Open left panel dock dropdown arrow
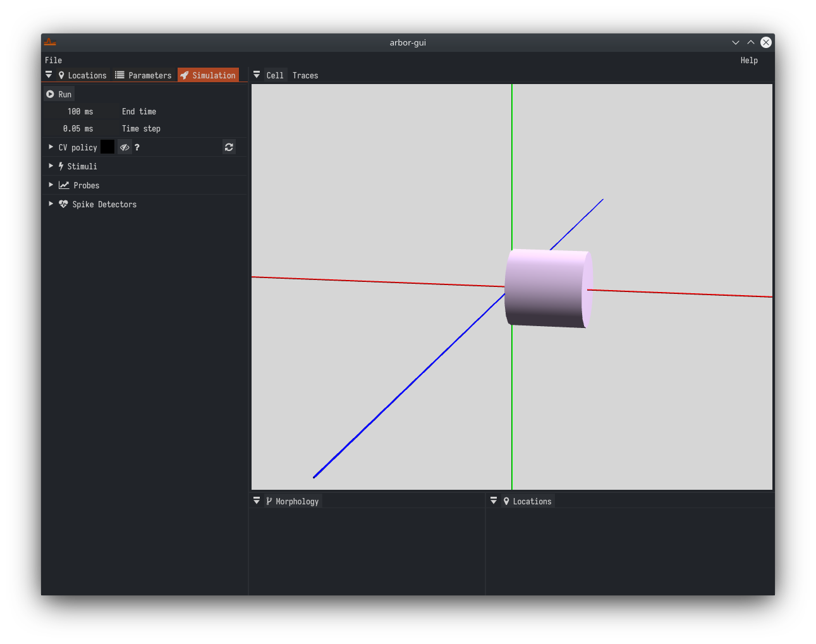This screenshot has width=816, height=644. click(49, 75)
